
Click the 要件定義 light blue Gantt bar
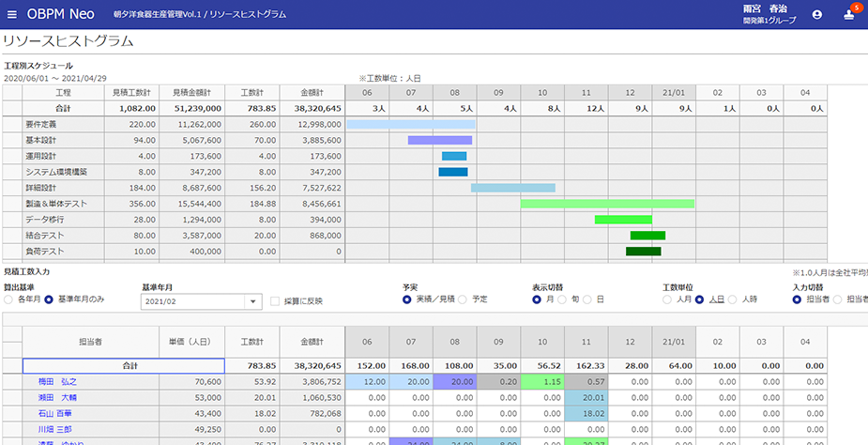point(411,124)
